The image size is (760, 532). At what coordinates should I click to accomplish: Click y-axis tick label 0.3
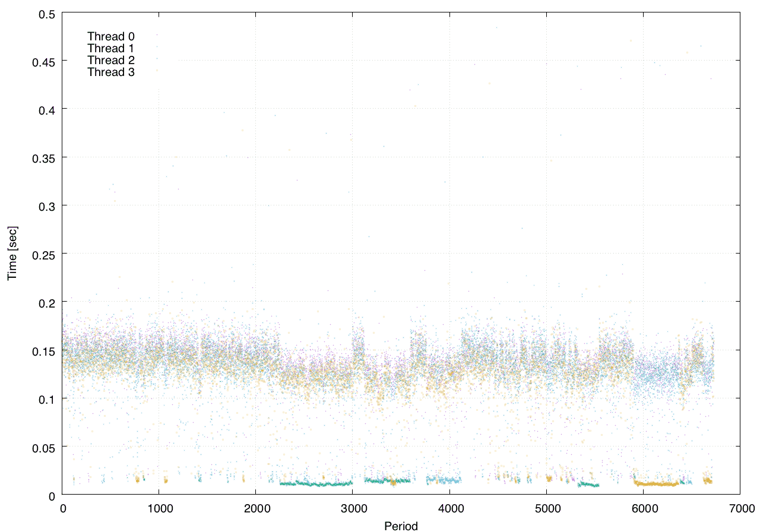pos(48,205)
